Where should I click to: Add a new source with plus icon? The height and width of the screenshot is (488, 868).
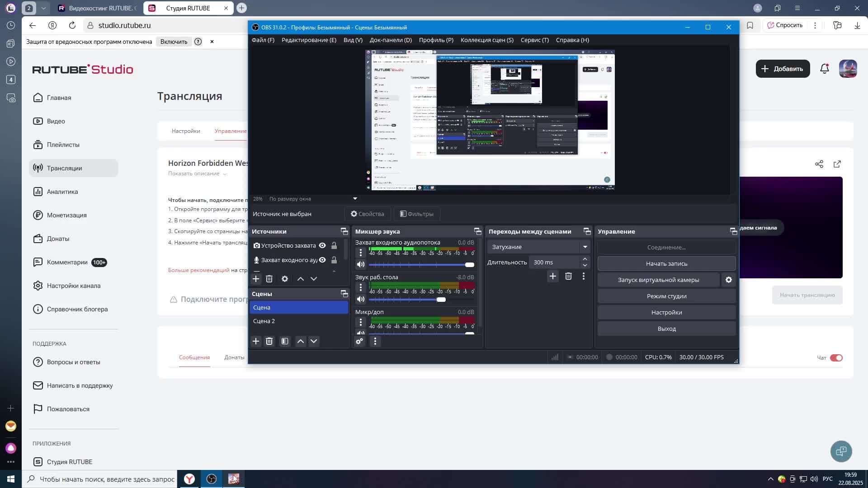pos(256,279)
